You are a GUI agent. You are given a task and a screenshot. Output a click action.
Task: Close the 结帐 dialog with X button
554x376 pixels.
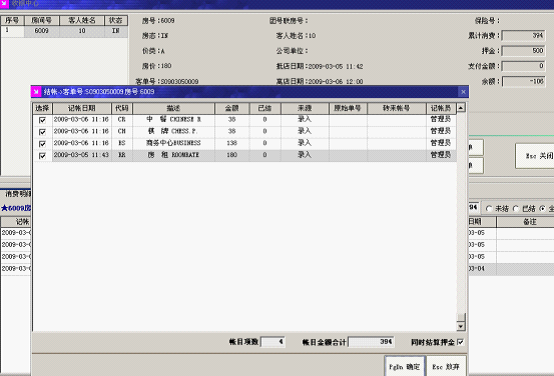click(463, 92)
